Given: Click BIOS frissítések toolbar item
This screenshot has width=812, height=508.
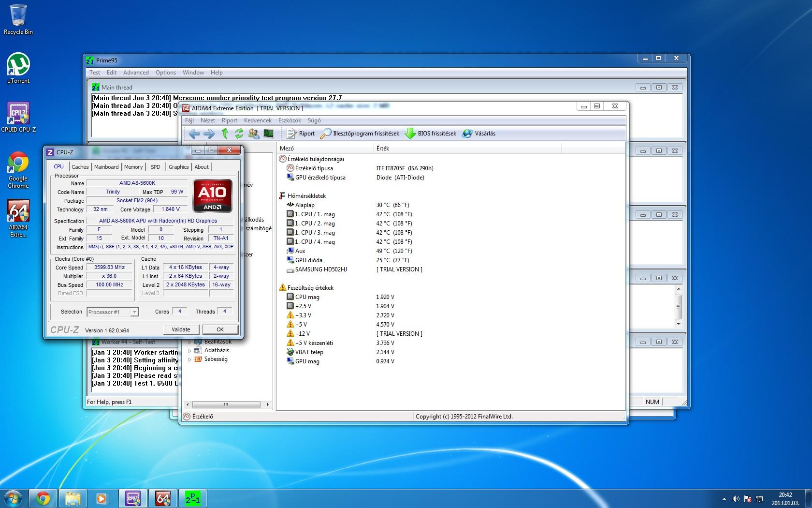Looking at the screenshot, I should click(x=431, y=134).
